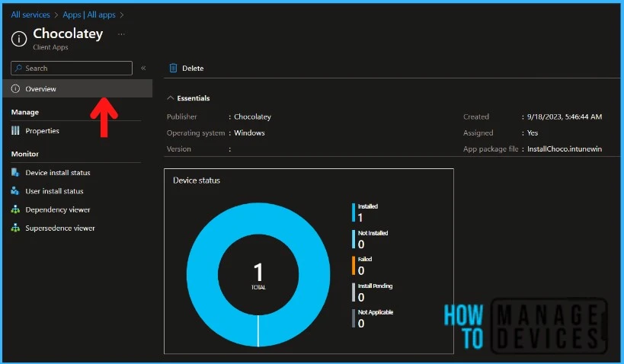Click into the Search input field
The height and width of the screenshot is (364, 624).
point(72,68)
